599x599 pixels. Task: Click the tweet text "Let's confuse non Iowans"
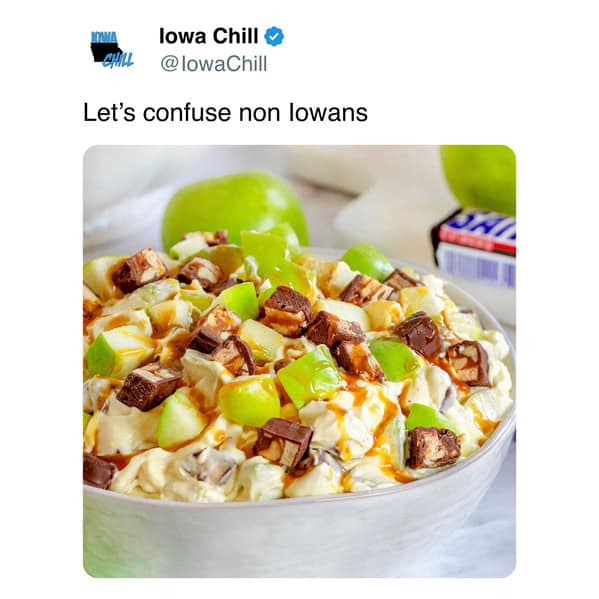(225, 113)
